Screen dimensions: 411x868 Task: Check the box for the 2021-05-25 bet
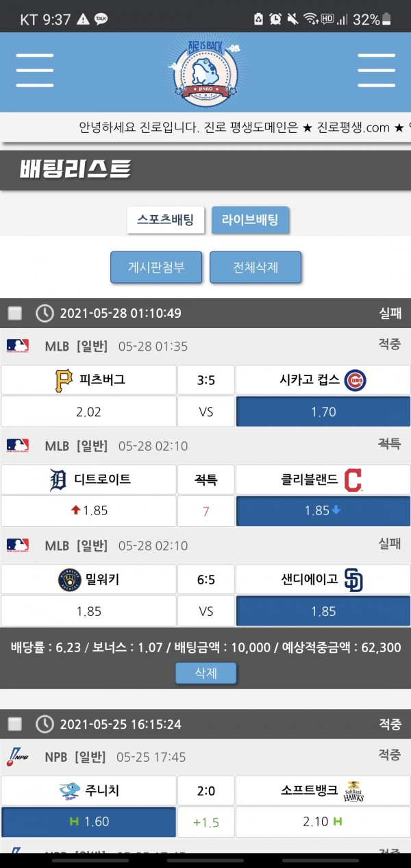[15, 724]
